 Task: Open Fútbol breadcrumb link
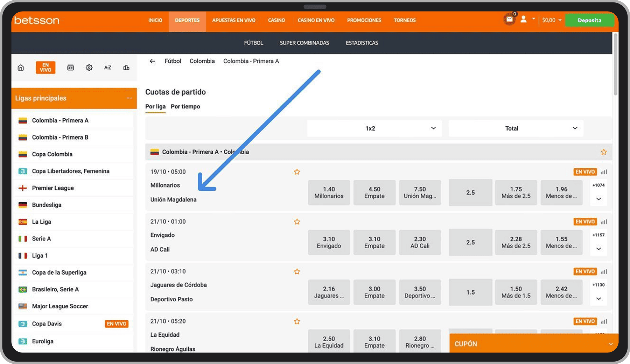point(173,61)
